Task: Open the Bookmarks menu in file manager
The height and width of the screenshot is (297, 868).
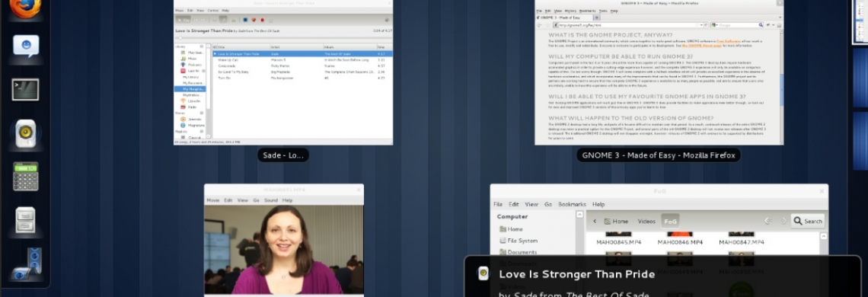Action: (x=572, y=204)
